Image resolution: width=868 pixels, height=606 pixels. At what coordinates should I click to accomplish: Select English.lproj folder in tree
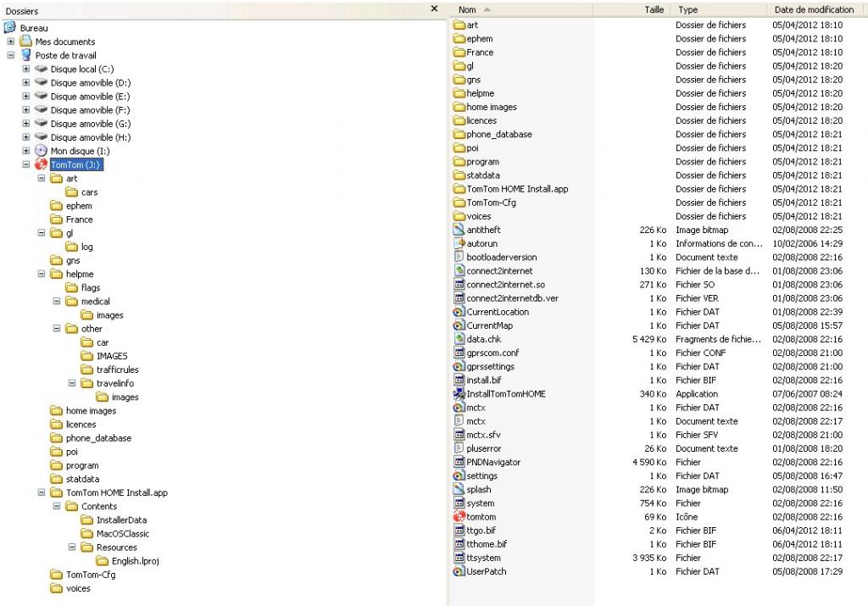coord(135,560)
